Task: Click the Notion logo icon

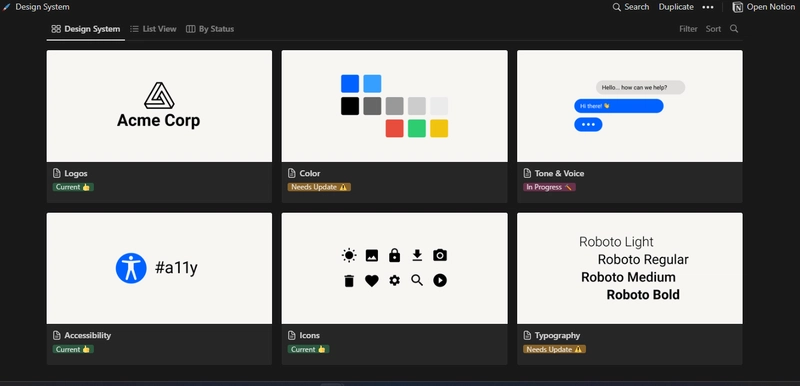Action: (738, 7)
